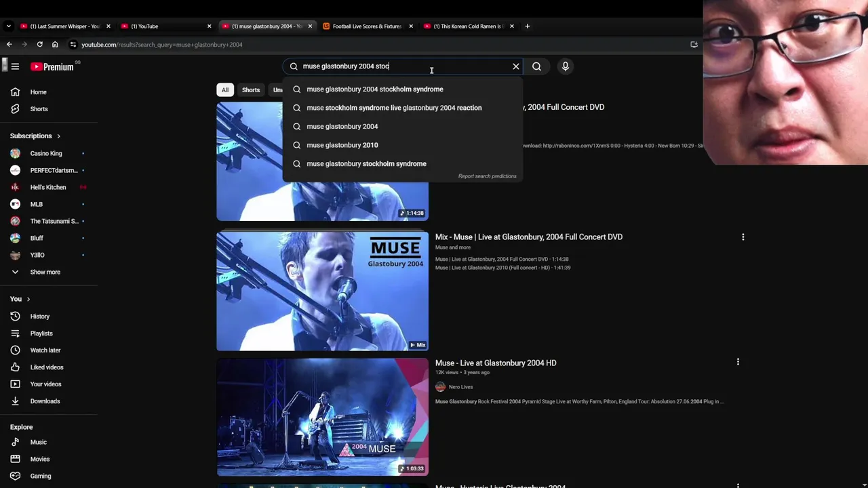This screenshot has height=488, width=868.
Task: Go back with the browser back arrow
Action: 9,45
